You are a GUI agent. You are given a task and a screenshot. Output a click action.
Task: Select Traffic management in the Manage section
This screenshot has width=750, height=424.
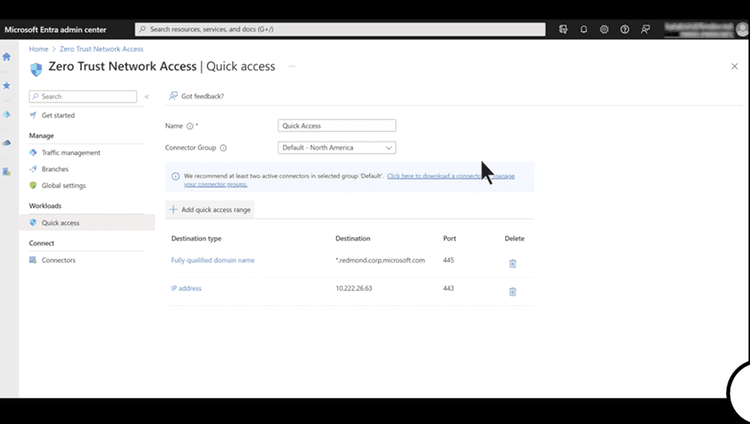point(70,153)
